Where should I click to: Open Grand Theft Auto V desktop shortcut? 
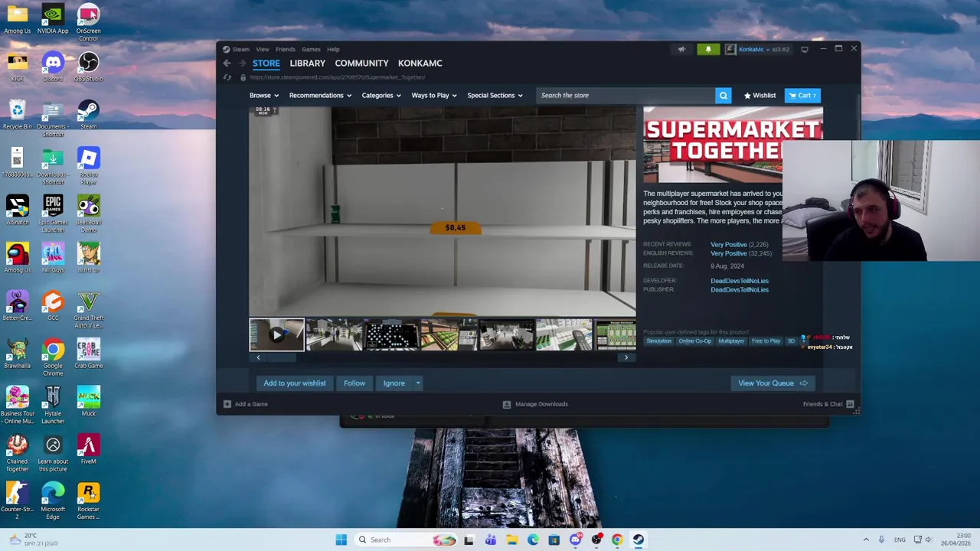click(x=88, y=309)
